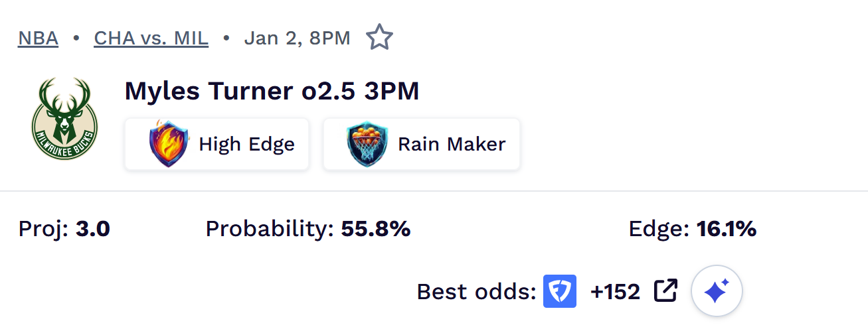Click the Proj 3.0 projection stat
Screen dimensions: 868x335
(x=64, y=229)
